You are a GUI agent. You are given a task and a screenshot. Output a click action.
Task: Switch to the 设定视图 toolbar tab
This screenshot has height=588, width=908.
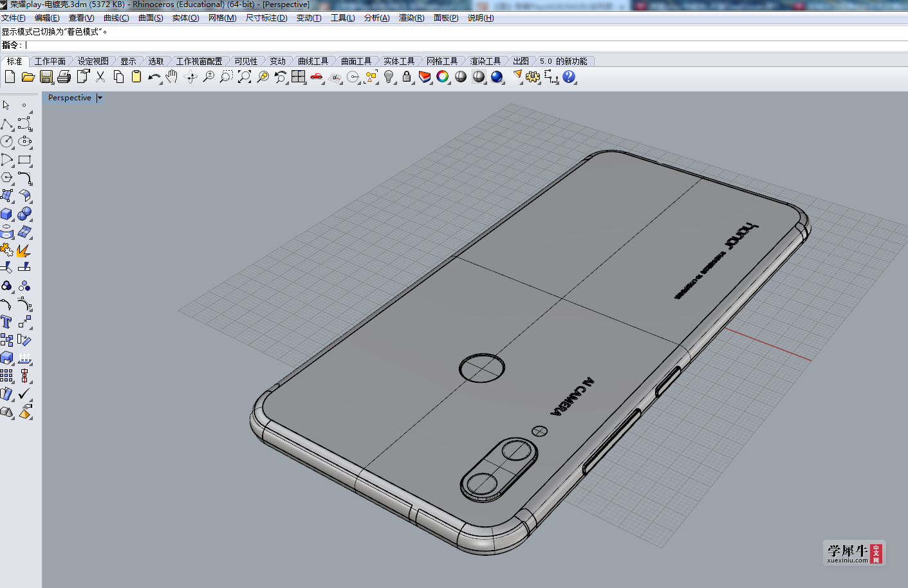(x=93, y=61)
